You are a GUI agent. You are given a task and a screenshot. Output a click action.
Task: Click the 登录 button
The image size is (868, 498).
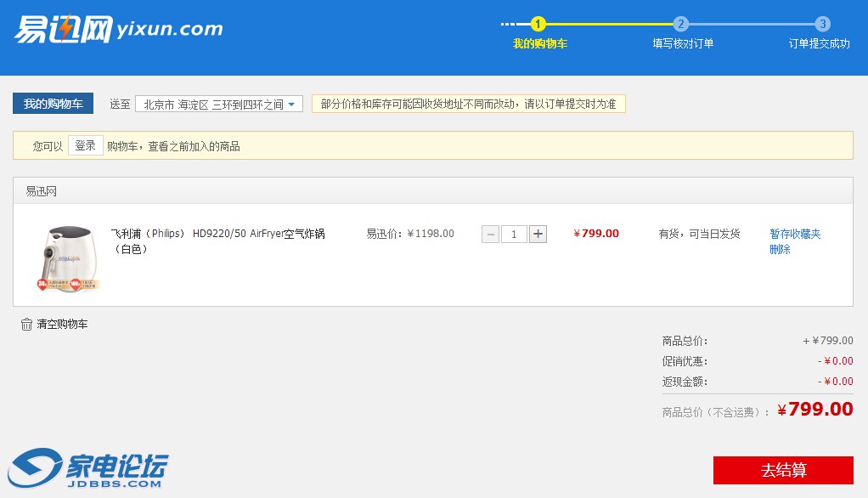point(85,144)
